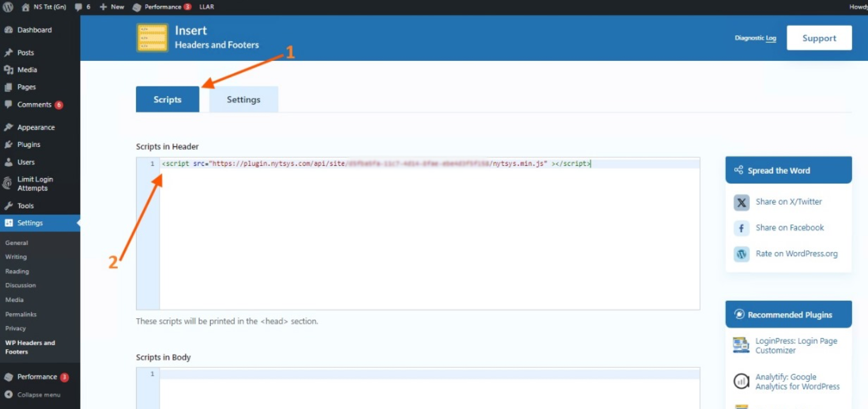The height and width of the screenshot is (409, 868).
Task: Click the WordPress logo in admin bar
Action: (x=8, y=7)
